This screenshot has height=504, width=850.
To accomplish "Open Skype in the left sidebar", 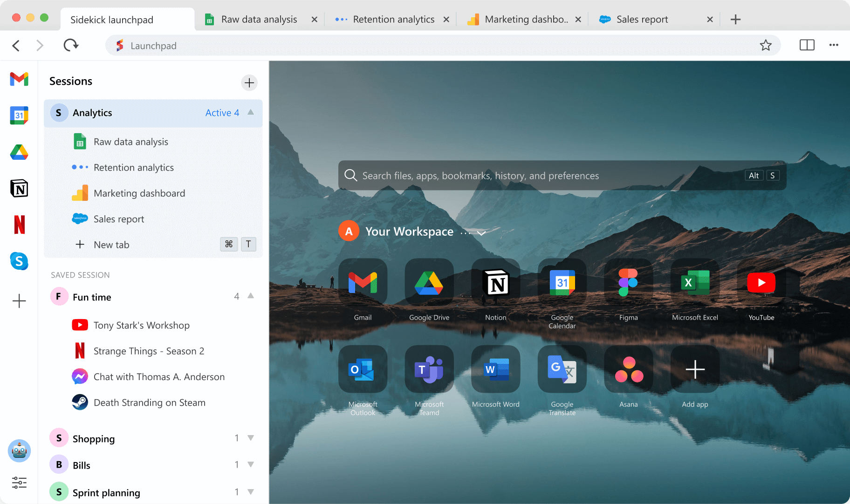I will point(19,261).
